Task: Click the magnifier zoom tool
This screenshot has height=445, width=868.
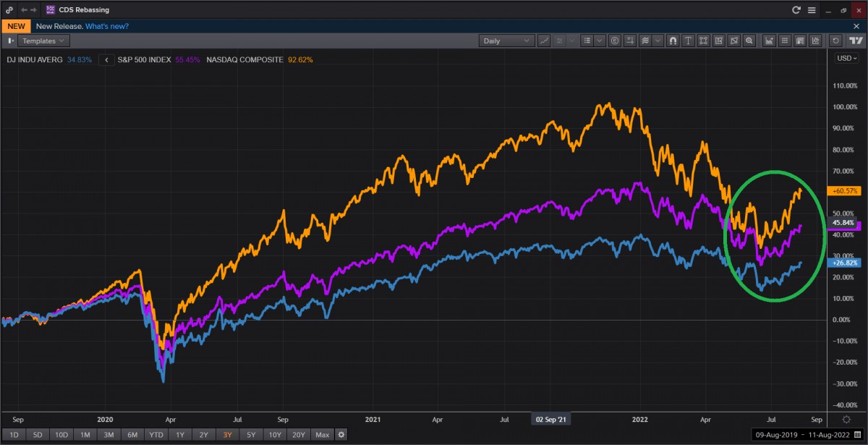Action: tap(750, 41)
